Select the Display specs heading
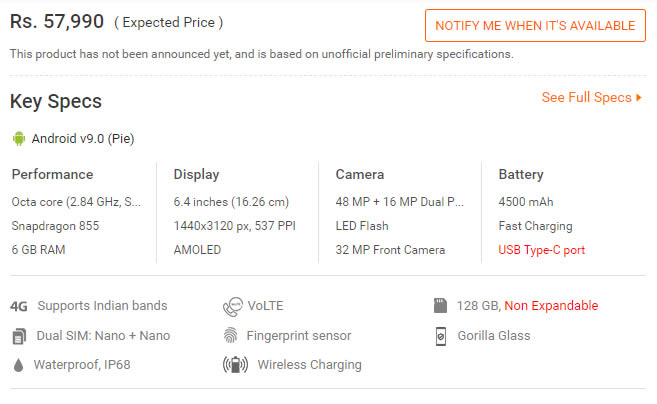Screen dimensions: 657x404 pos(196,174)
